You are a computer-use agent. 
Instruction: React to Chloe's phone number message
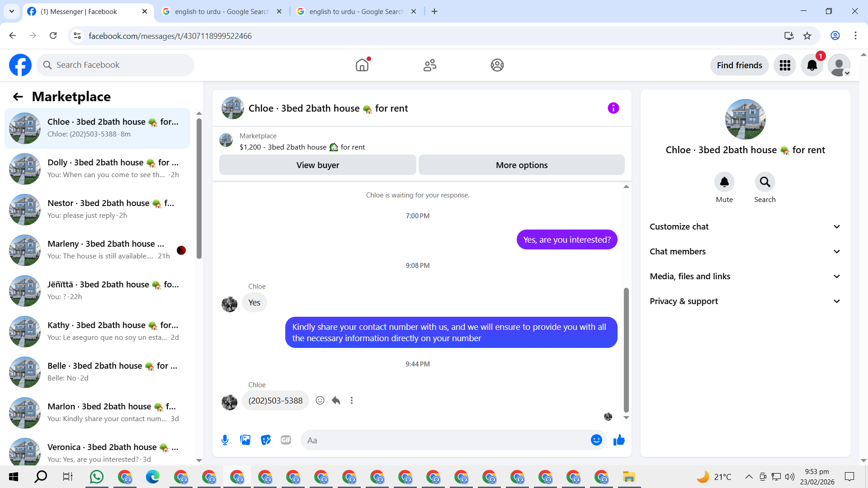click(x=320, y=400)
